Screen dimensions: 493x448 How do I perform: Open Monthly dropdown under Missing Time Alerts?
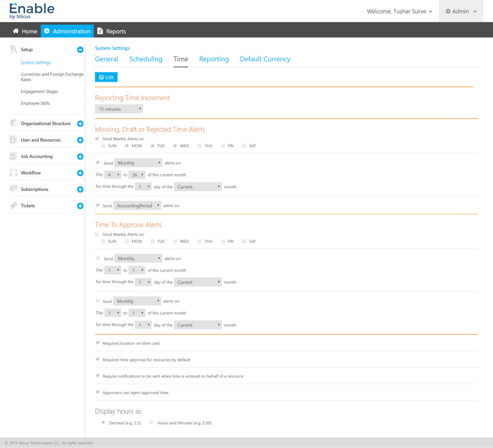pos(138,163)
